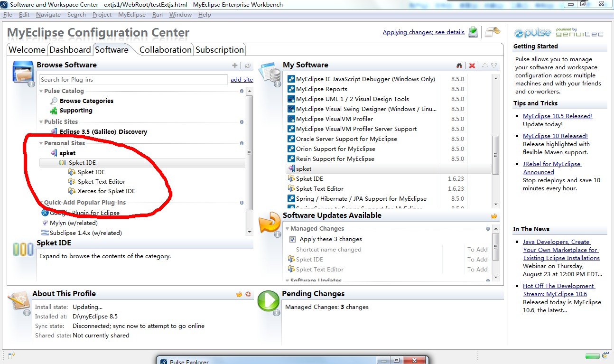Click the Google Plugin for Eclipse icon
614x364 pixels.
point(45,213)
